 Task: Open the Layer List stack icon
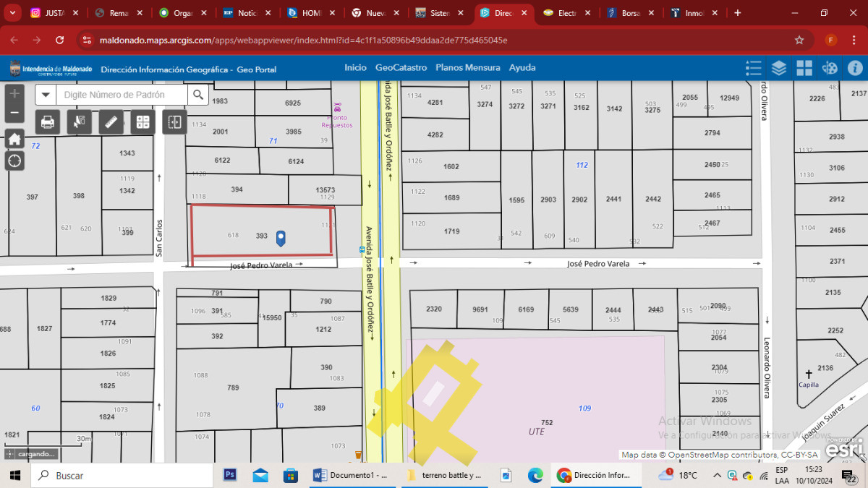[x=779, y=68]
